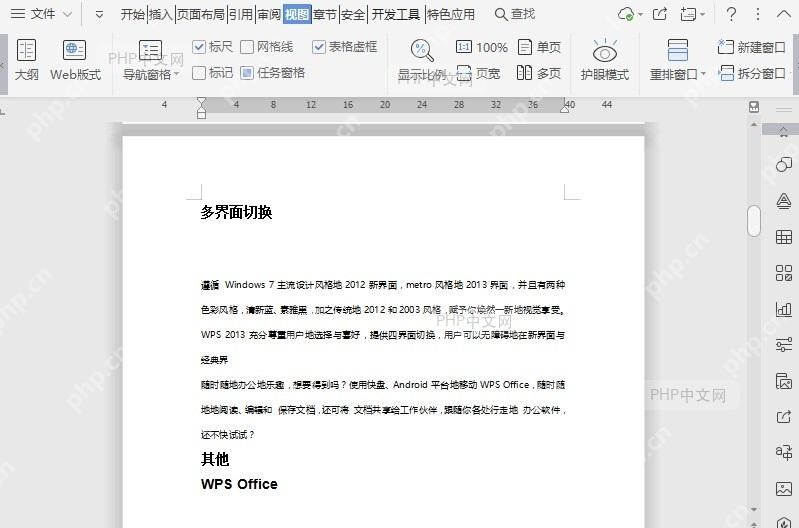This screenshot has height=528, width=799.
Task: Click the heading 多界面切换
Action: coord(236,212)
